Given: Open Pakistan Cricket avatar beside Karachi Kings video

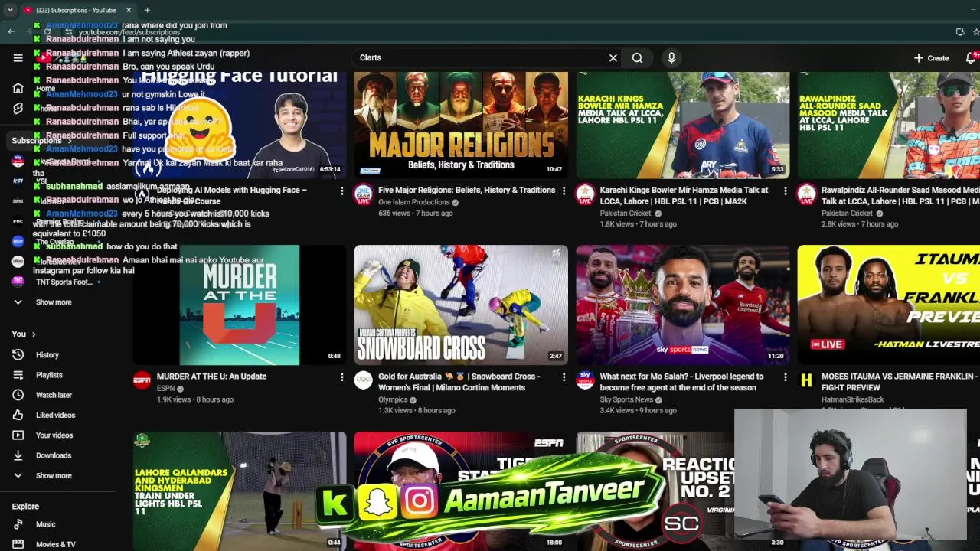Looking at the screenshot, I should 586,194.
